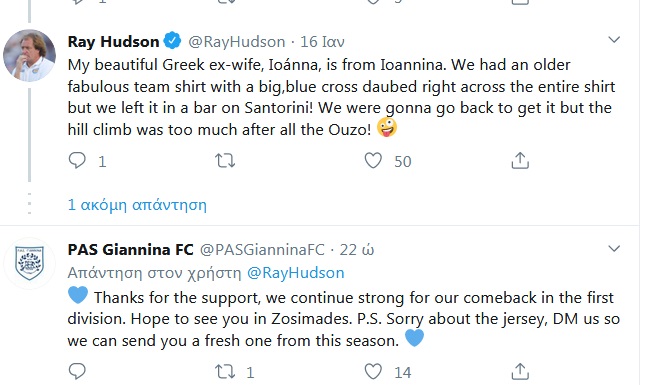
Task: Open the '22 ώ' tweet timestamp
Action: [357, 250]
